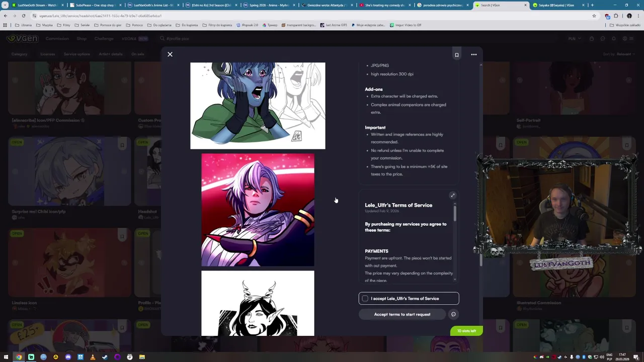Open the black and white horned portrait
The width and height of the screenshot is (644, 362).
click(x=258, y=303)
